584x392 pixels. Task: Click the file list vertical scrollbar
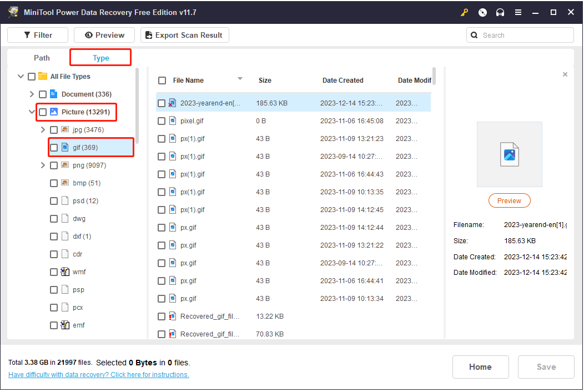[x=434, y=76]
